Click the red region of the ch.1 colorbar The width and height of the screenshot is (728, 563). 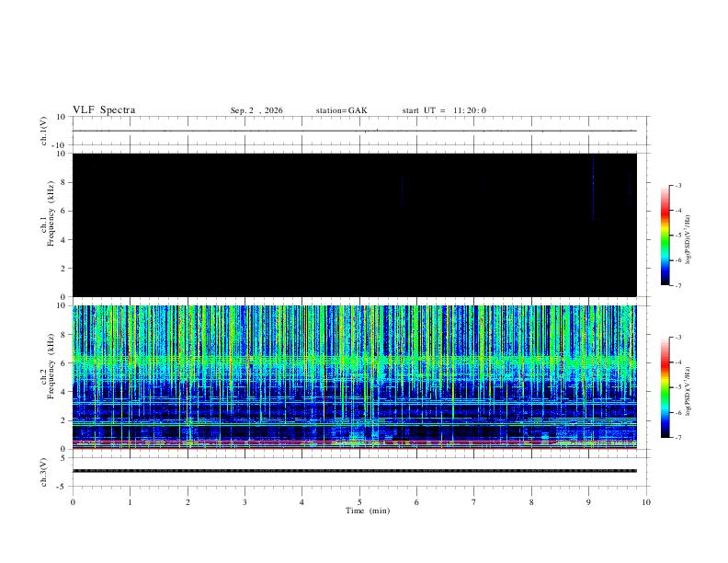(x=665, y=212)
